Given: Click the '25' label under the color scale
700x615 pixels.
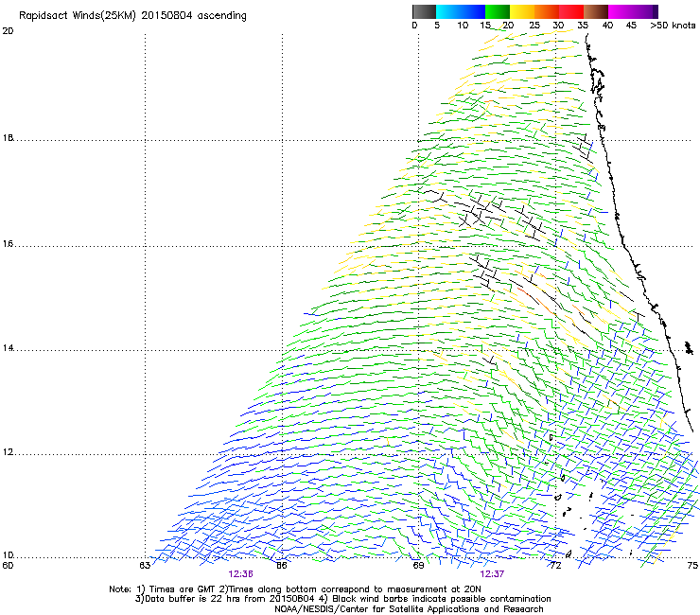Looking at the screenshot, I should pyautogui.click(x=534, y=26).
